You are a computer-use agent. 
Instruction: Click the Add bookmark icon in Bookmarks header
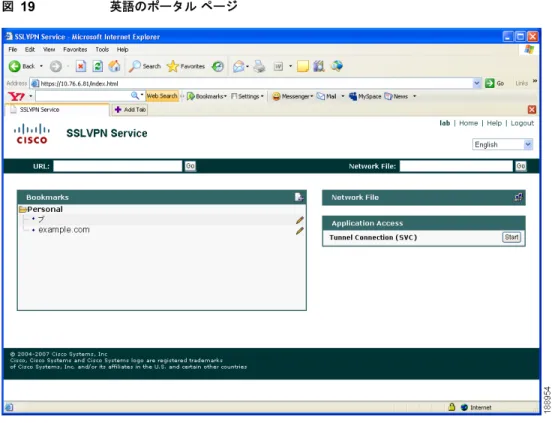pos(299,197)
